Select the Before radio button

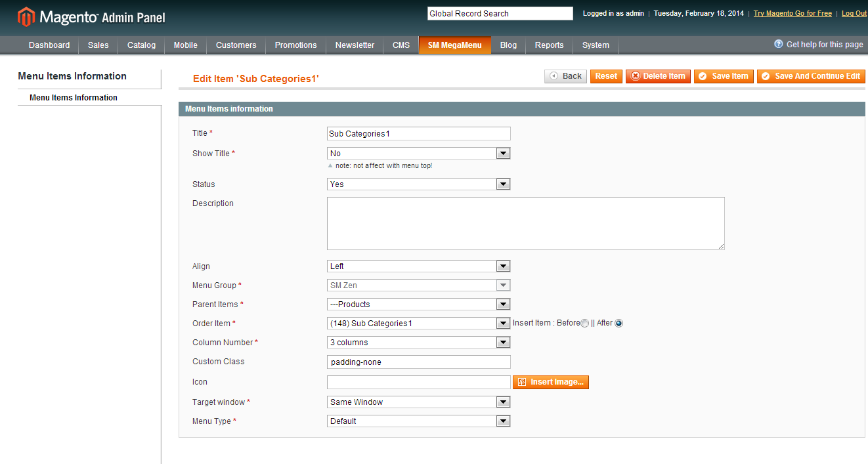click(x=585, y=324)
